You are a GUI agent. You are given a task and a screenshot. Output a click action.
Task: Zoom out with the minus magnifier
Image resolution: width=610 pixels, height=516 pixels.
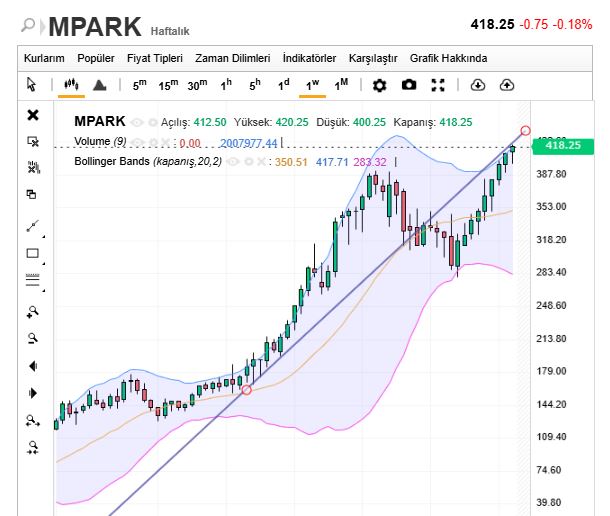coord(33,339)
